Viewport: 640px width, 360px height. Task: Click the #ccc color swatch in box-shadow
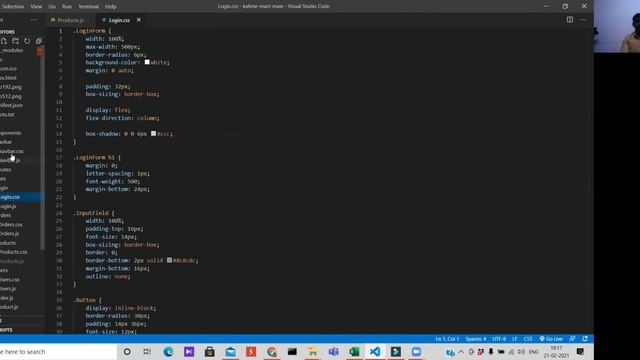pos(153,133)
